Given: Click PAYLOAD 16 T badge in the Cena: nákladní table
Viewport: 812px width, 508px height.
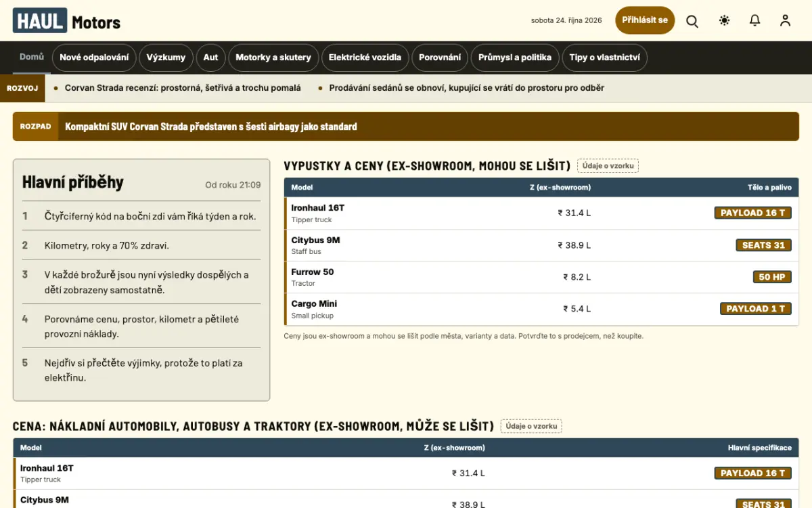Looking at the screenshot, I should coord(753,473).
